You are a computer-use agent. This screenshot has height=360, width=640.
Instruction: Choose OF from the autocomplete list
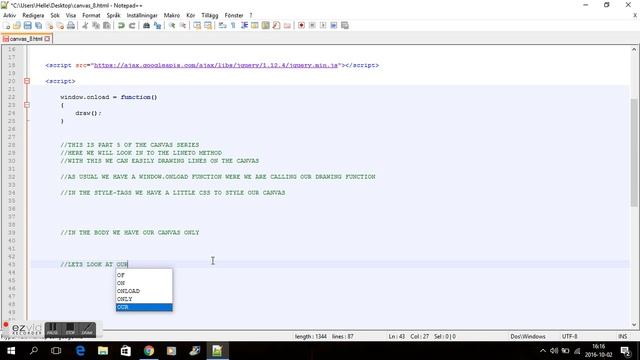click(144, 275)
